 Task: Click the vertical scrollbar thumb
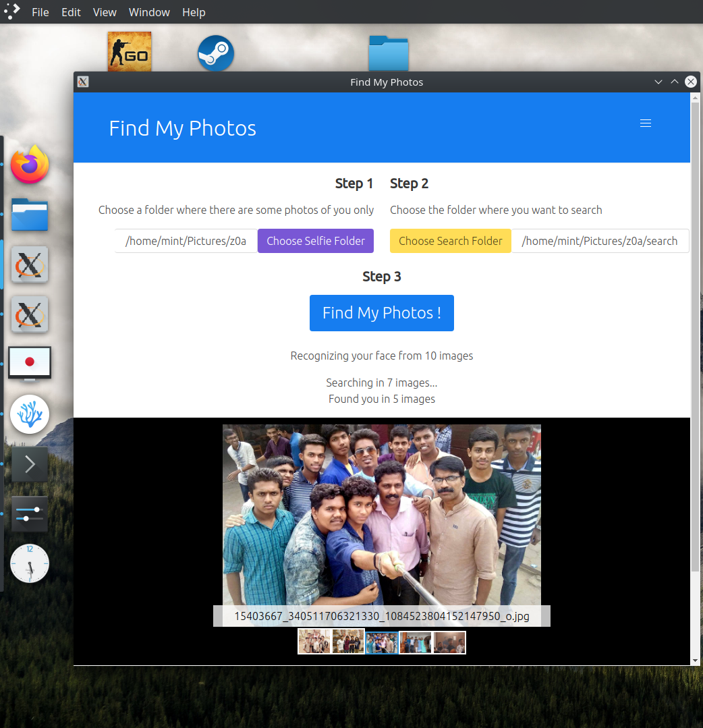pos(695,337)
